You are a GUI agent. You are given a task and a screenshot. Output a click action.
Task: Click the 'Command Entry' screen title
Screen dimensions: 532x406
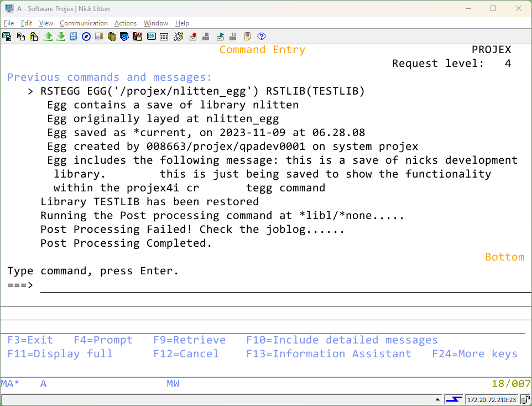[x=262, y=50]
